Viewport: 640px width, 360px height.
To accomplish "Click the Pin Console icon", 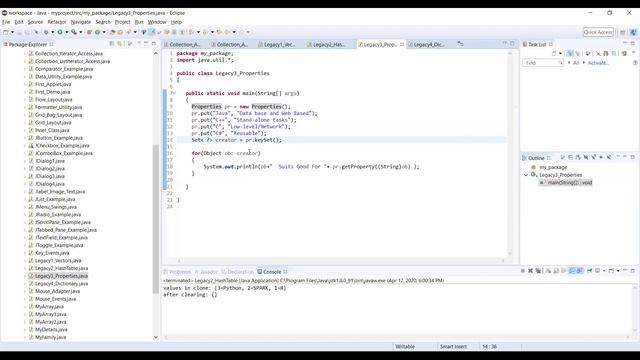I will (589, 271).
